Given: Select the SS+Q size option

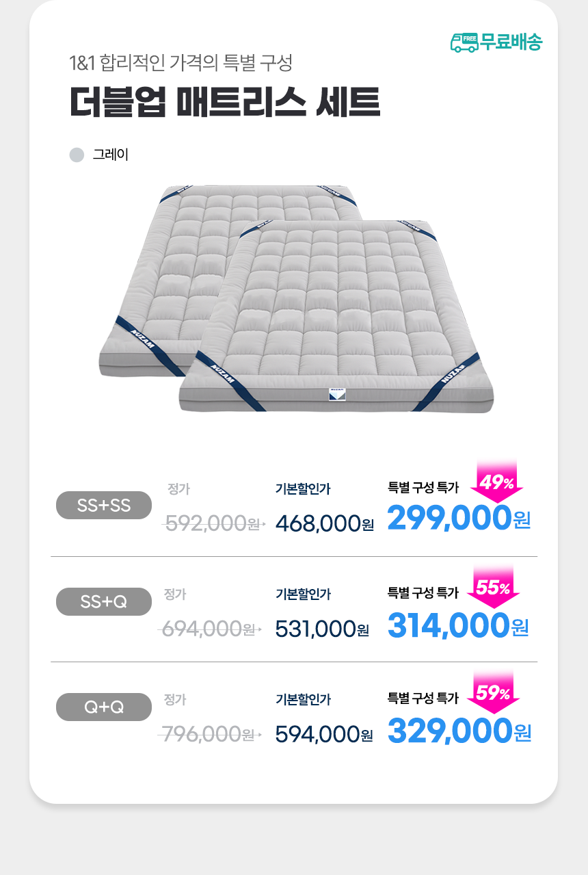Looking at the screenshot, I should click(x=104, y=601).
